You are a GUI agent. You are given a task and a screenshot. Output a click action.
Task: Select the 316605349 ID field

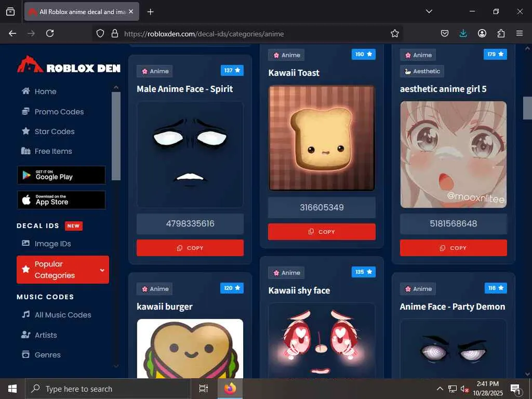click(322, 207)
